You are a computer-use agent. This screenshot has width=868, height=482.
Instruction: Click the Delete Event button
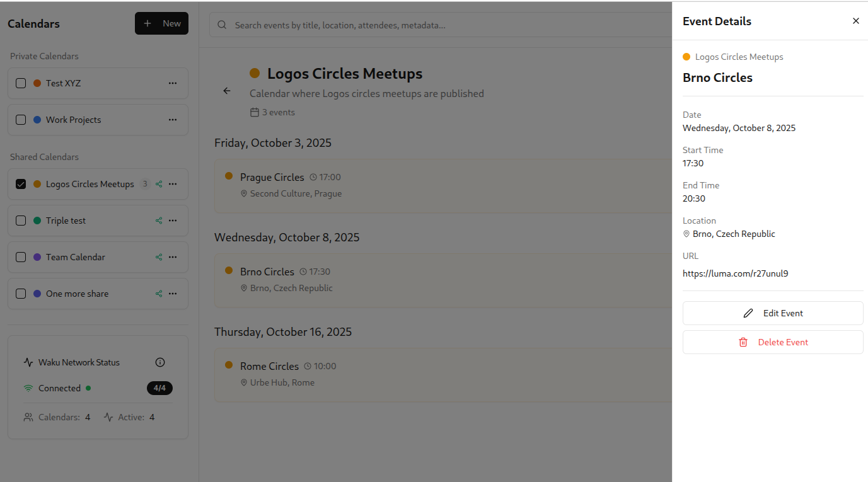pyautogui.click(x=773, y=342)
